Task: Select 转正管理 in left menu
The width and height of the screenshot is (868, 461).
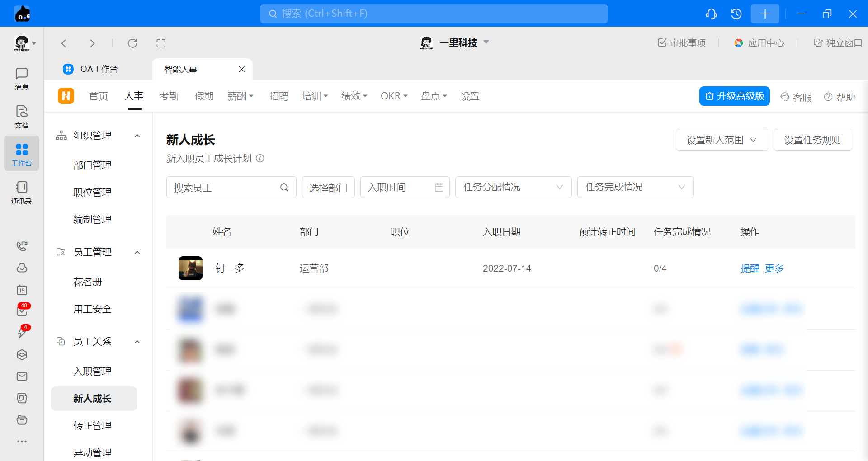Action: coord(92,426)
